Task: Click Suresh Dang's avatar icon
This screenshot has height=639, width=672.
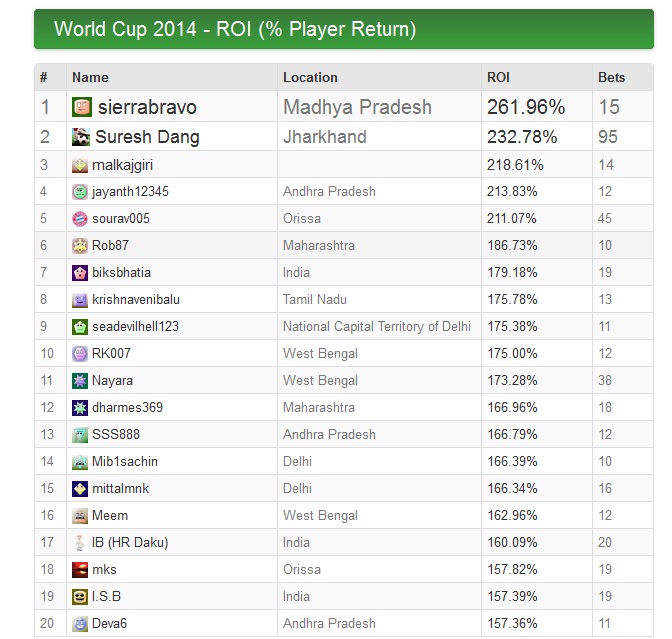Action: point(81,137)
